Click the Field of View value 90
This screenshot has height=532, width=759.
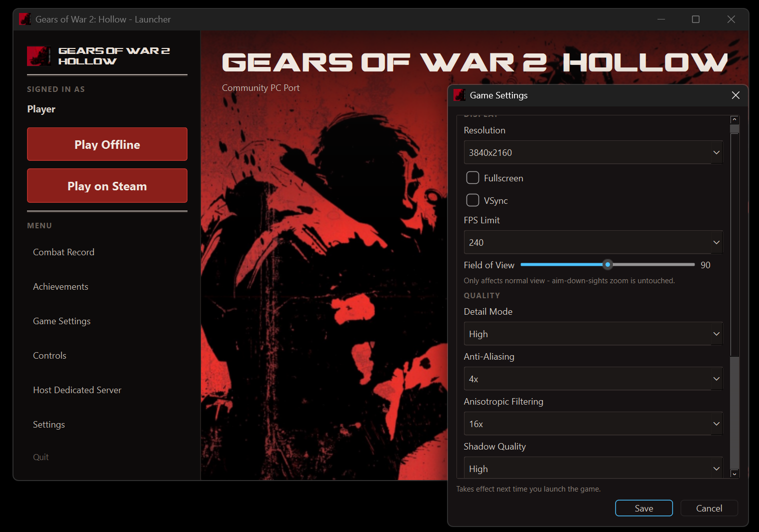click(705, 265)
